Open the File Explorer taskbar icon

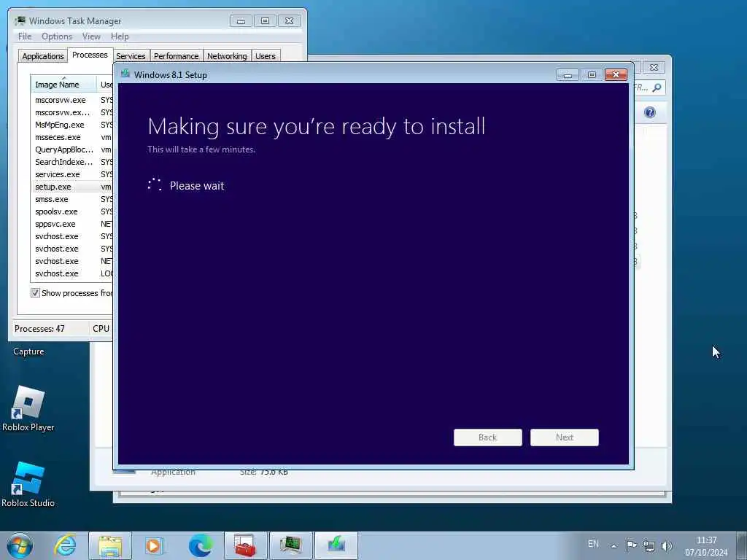tap(110, 545)
